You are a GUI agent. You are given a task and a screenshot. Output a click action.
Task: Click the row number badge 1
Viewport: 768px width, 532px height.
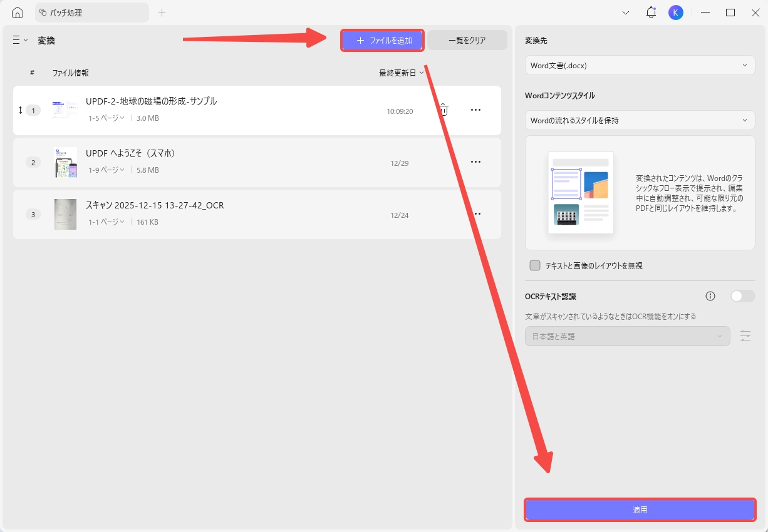tap(33, 110)
